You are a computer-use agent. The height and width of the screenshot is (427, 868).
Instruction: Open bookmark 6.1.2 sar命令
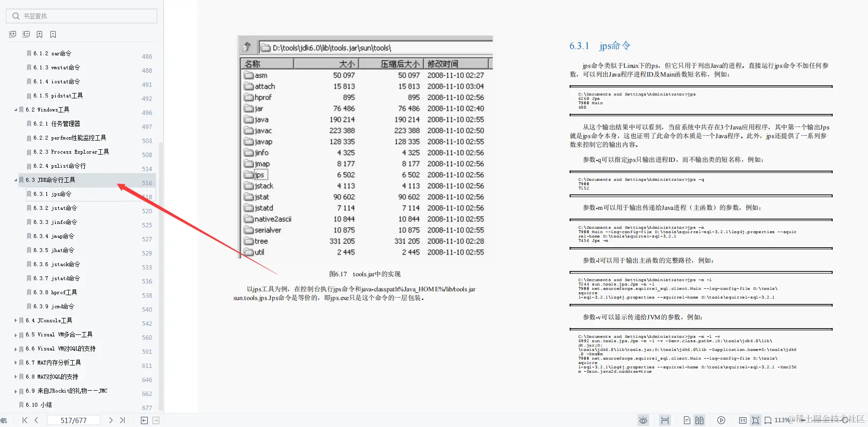[x=52, y=54]
